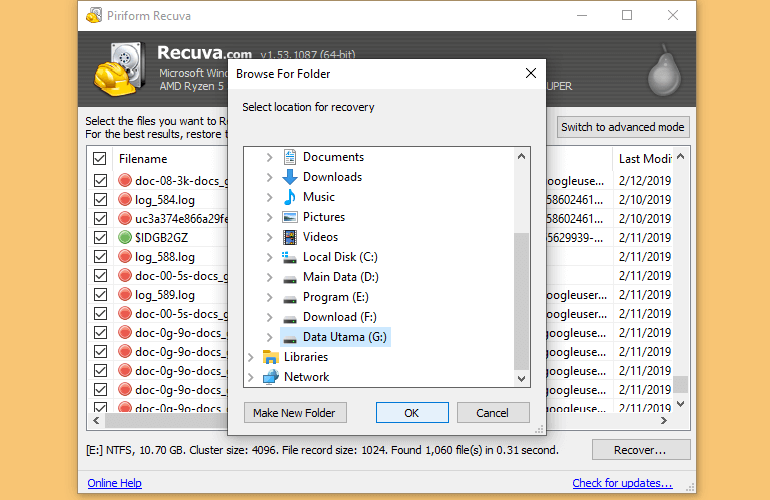Uncheck the uc3a374e866a29fe file checkbox
The image size is (770, 500).
pyautogui.click(x=100, y=218)
